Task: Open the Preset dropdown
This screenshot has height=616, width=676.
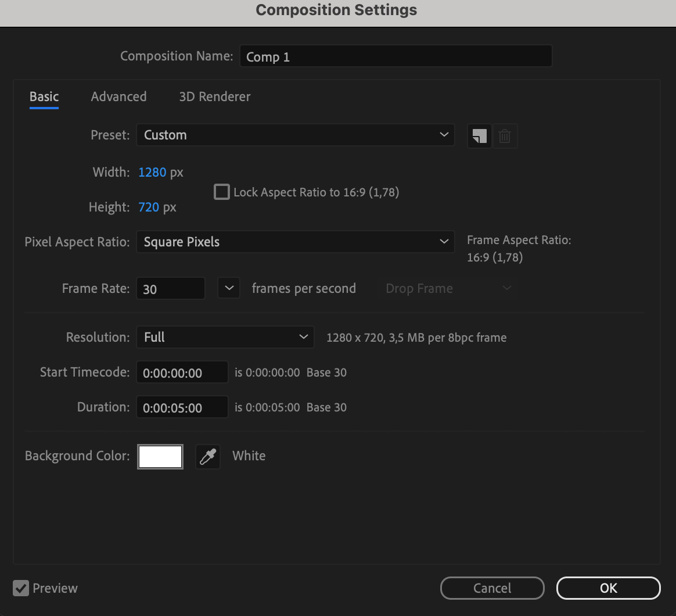Action: [296, 135]
